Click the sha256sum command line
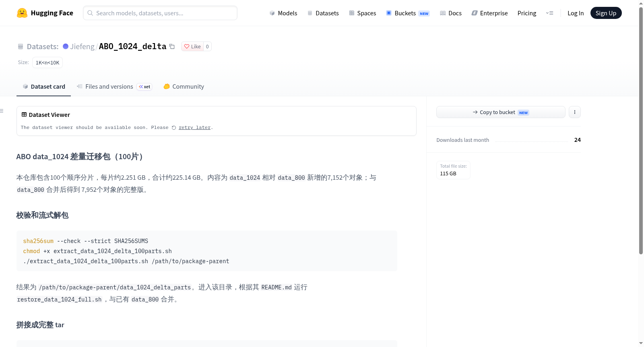The image size is (644, 347). [86, 241]
